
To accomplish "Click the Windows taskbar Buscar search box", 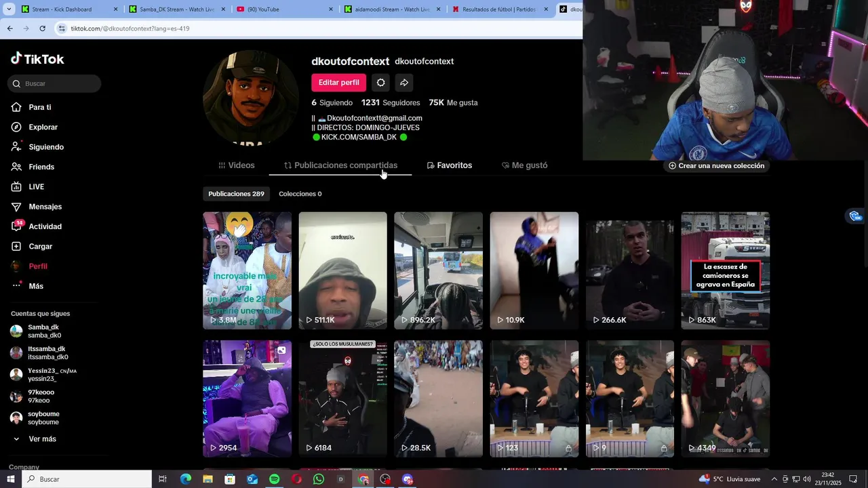I will [87, 479].
